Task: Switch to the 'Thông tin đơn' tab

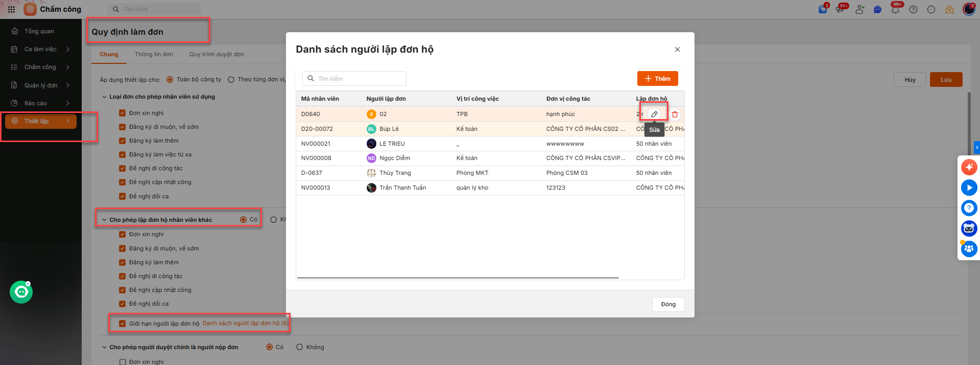Action: pos(154,54)
